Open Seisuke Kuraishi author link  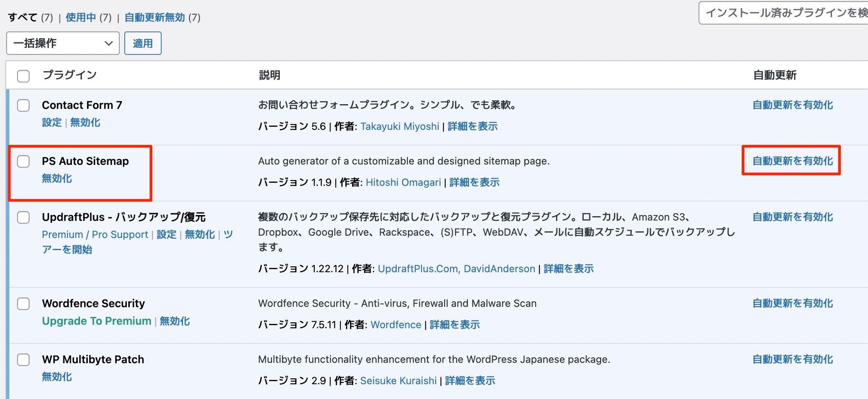399,381
